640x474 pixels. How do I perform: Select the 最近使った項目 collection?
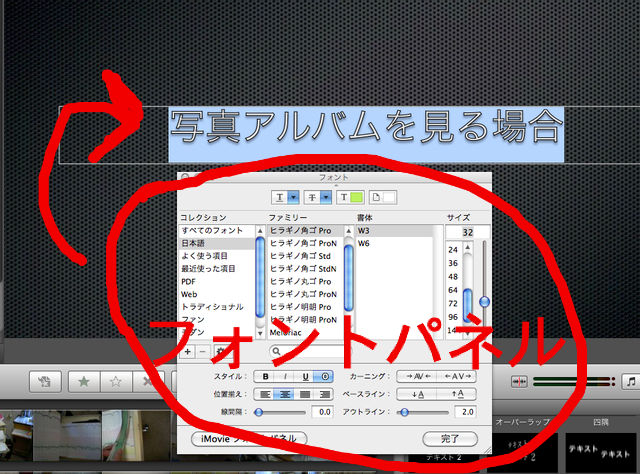217,269
